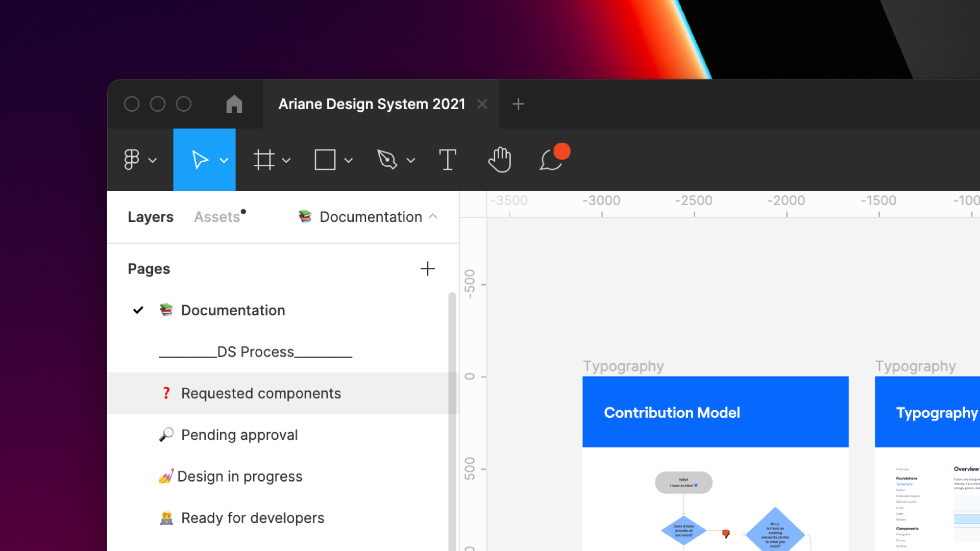The width and height of the screenshot is (980, 551).
Task: Switch to the Assets tab
Action: click(217, 217)
